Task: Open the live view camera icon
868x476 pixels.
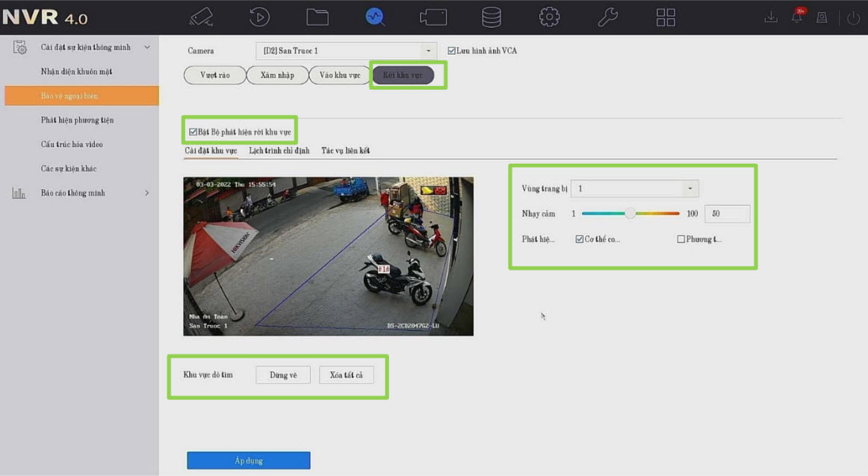Action: 201,16
